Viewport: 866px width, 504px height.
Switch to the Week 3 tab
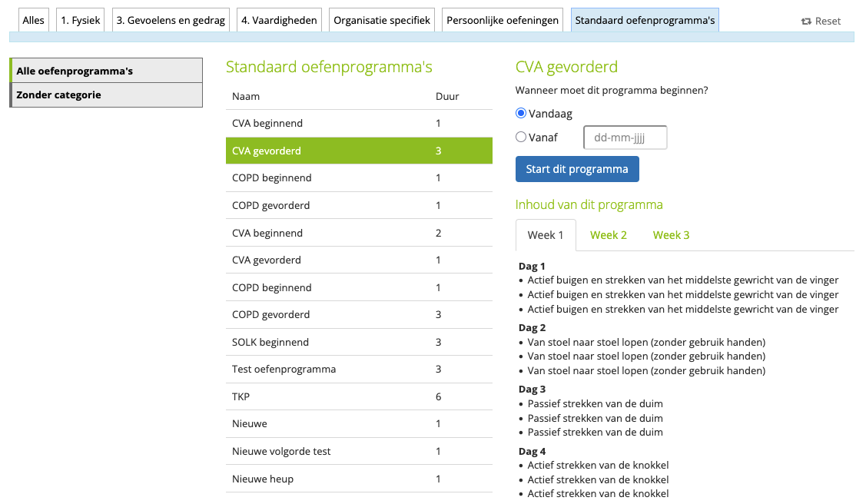pyautogui.click(x=671, y=235)
